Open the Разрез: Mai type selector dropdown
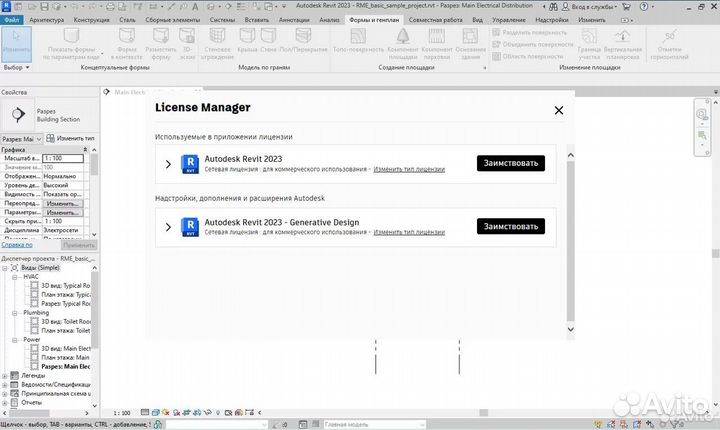 point(22,139)
